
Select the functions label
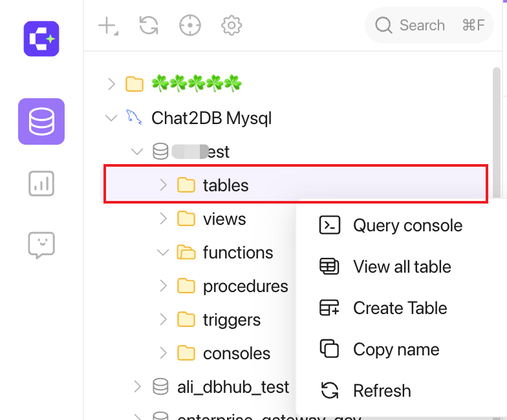click(238, 253)
